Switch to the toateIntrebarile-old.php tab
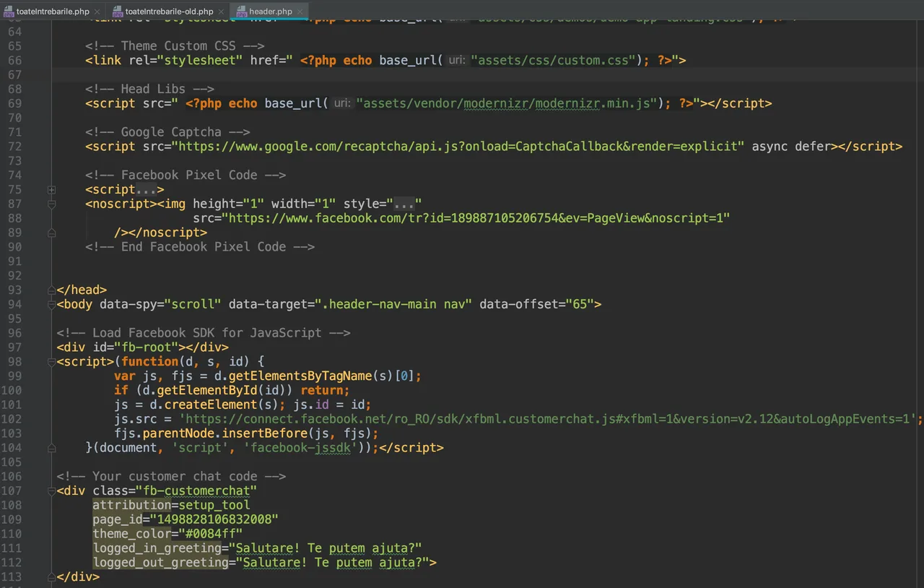The height and width of the screenshot is (588, 924). [x=169, y=12]
